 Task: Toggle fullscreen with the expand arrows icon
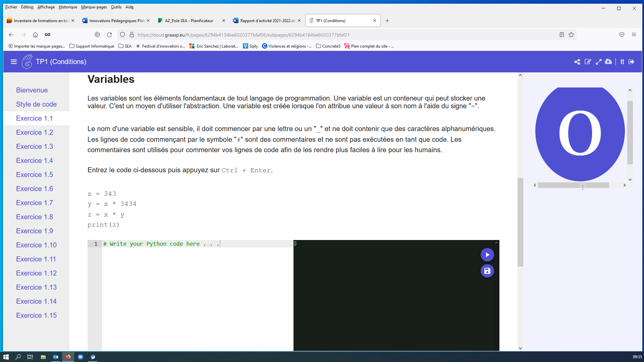point(598,62)
